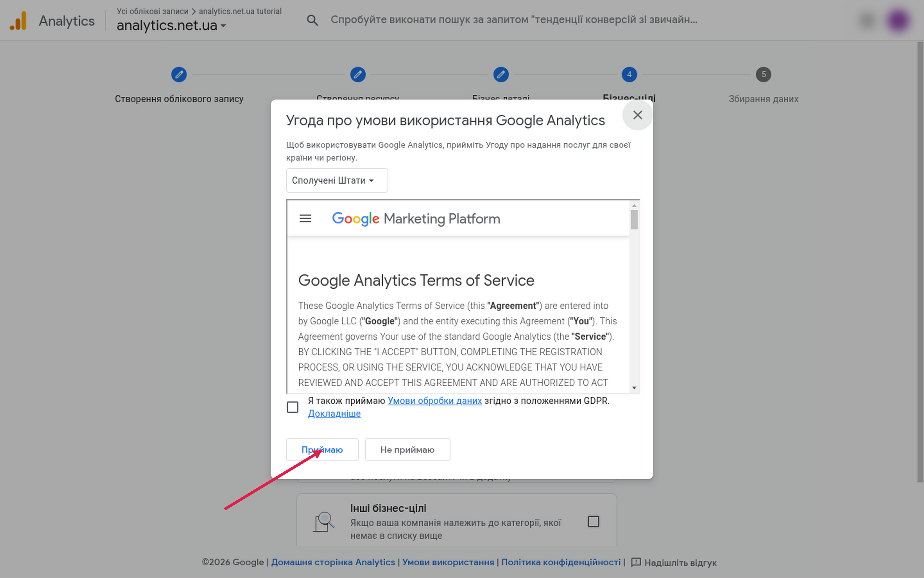The width and height of the screenshot is (924, 578).
Task: Open the 'Сполучені Штати' country dropdown
Action: [x=337, y=180]
